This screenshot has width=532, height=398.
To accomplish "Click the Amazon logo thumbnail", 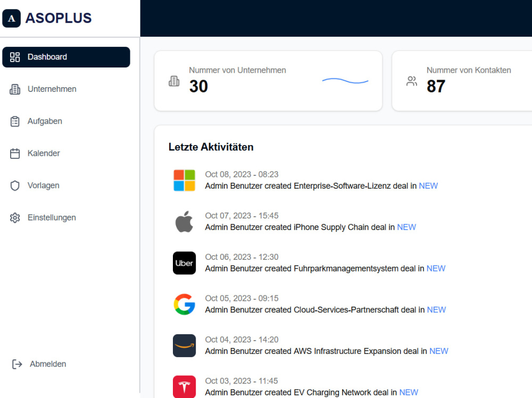I will pos(184,346).
